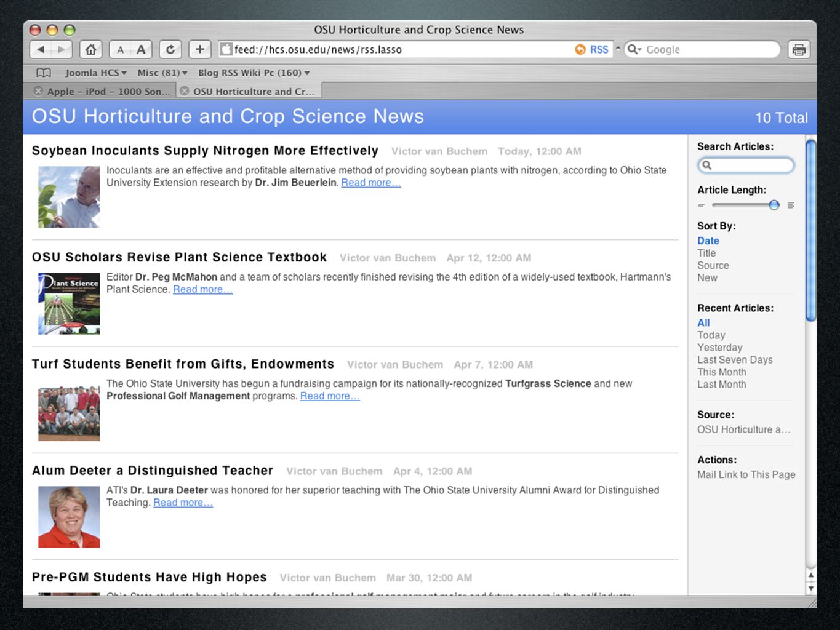Open Read more for Alum Deeter article
840x630 pixels.
pos(183,503)
